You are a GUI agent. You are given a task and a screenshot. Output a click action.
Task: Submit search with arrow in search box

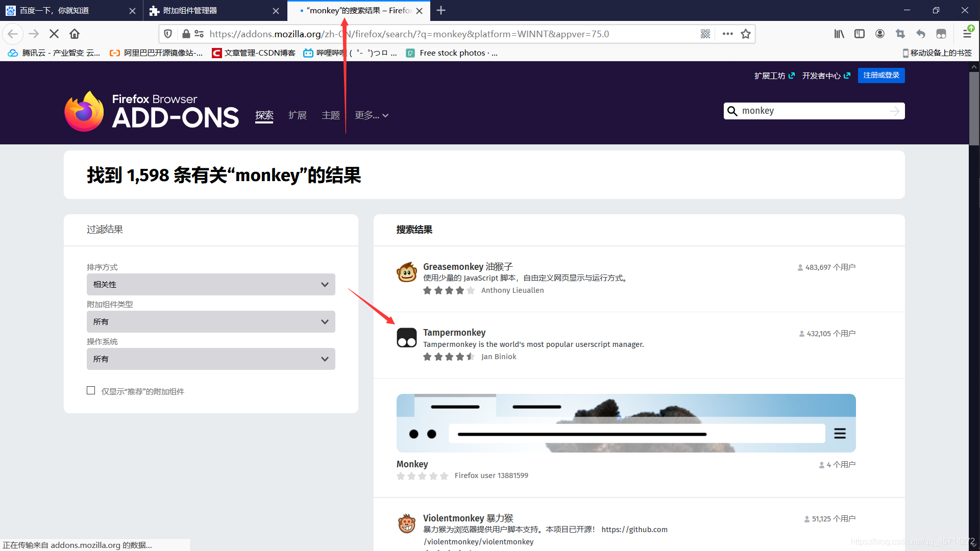click(x=894, y=111)
